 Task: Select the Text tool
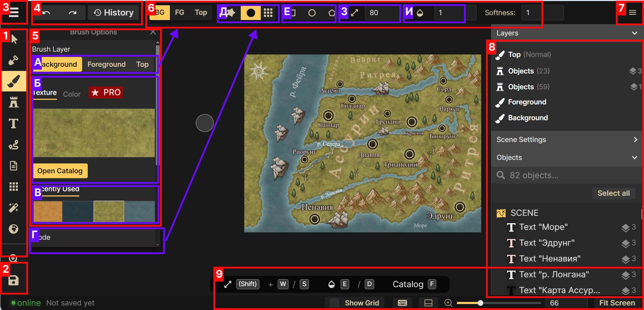pyautogui.click(x=14, y=123)
